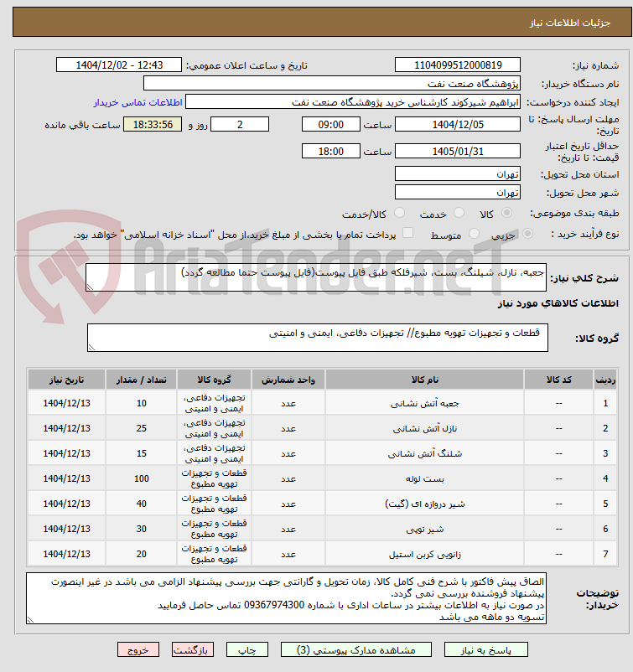Click the جعبه آتش نشانی item name
Image resolution: width=633 pixels, height=672 pixels.
424,403
